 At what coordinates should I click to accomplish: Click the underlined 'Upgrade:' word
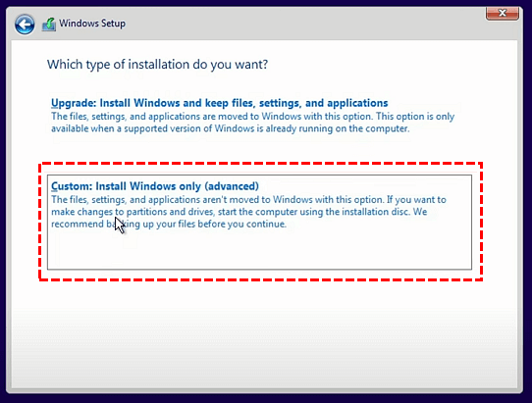(x=74, y=103)
